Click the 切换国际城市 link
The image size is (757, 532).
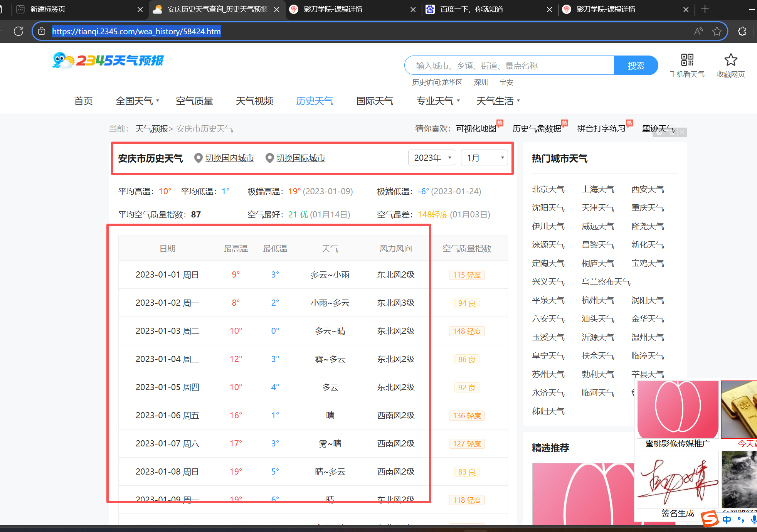click(x=301, y=158)
